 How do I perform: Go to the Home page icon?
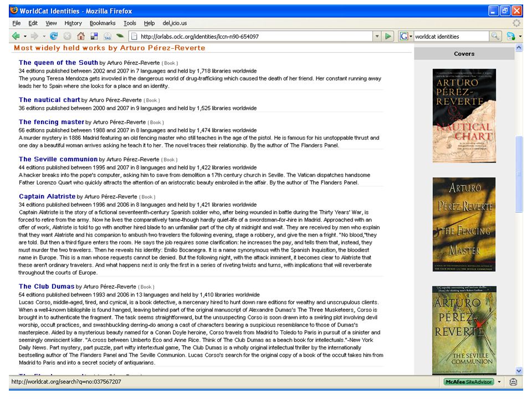[x=81, y=36]
